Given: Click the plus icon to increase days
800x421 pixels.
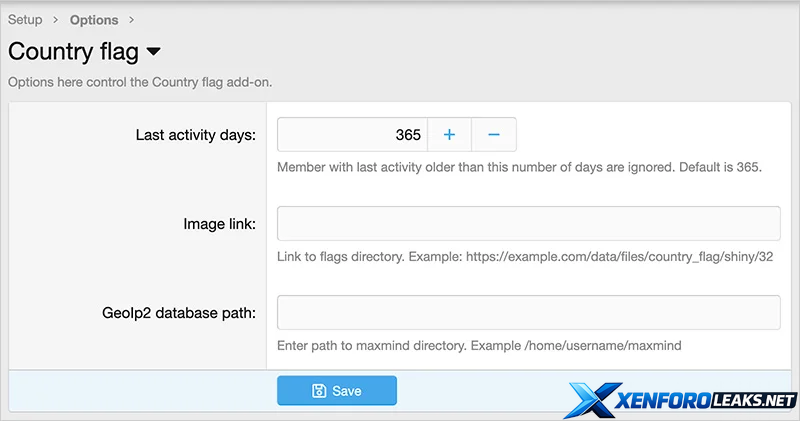Looking at the screenshot, I should 449,134.
